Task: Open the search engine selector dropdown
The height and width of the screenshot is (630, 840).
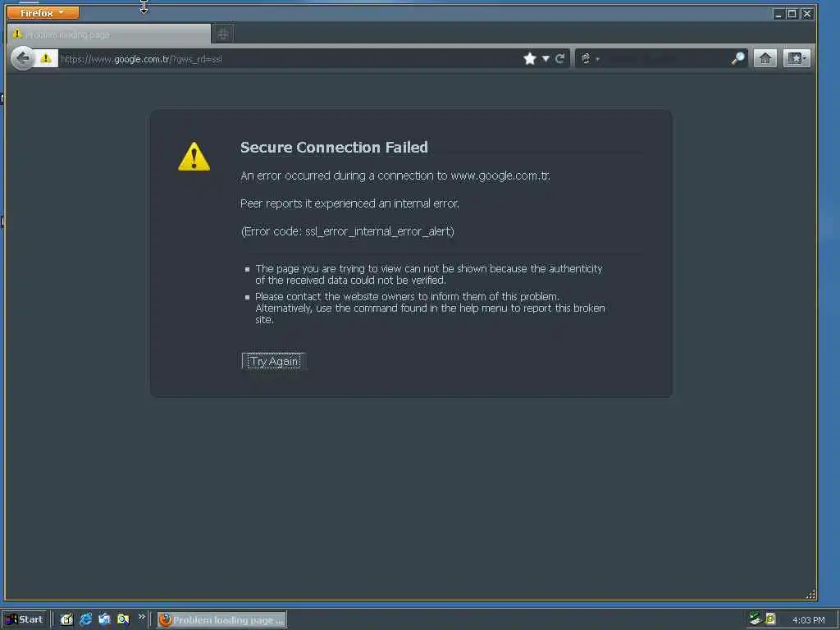Action: point(590,58)
